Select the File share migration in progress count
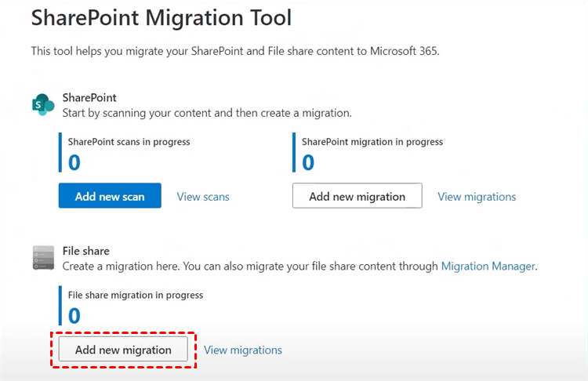Image resolution: width=588 pixels, height=381 pixels. (x=74, y=315)
